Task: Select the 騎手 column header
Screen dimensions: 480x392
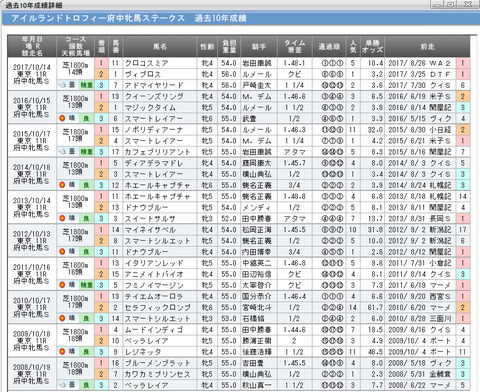Action: tap(259, 46)
